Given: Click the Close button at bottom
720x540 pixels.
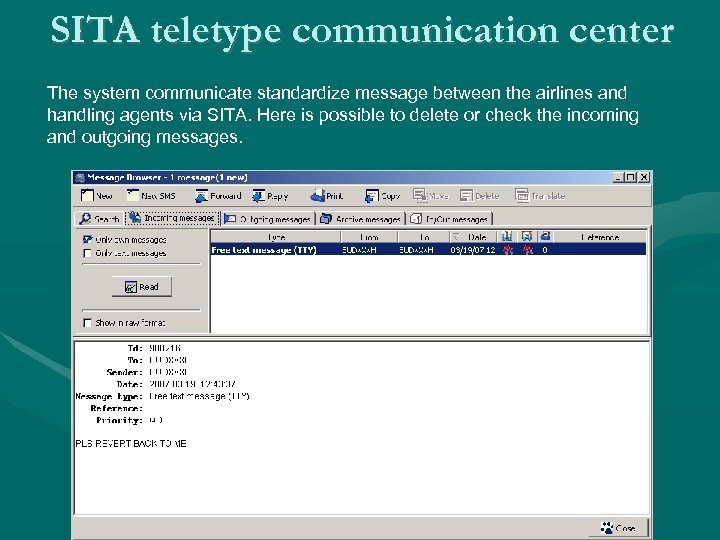Looking at the screenshot, I should (619, 528).
